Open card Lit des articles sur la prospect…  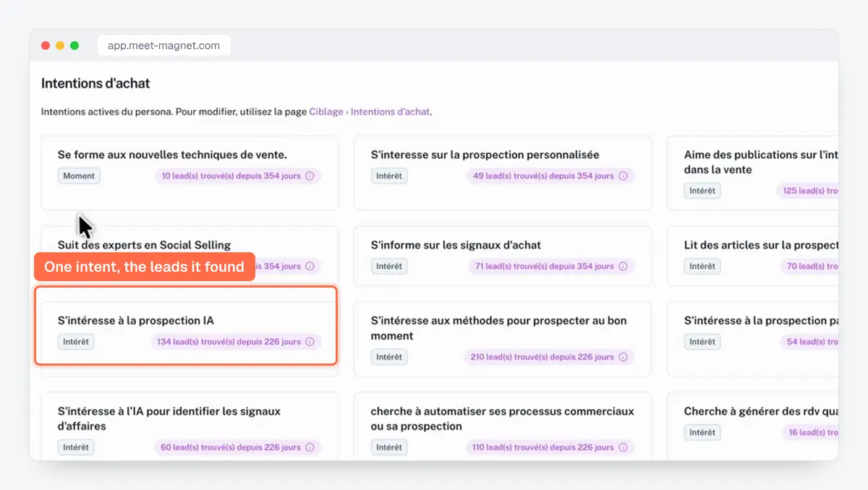click(x=752, y=256)
